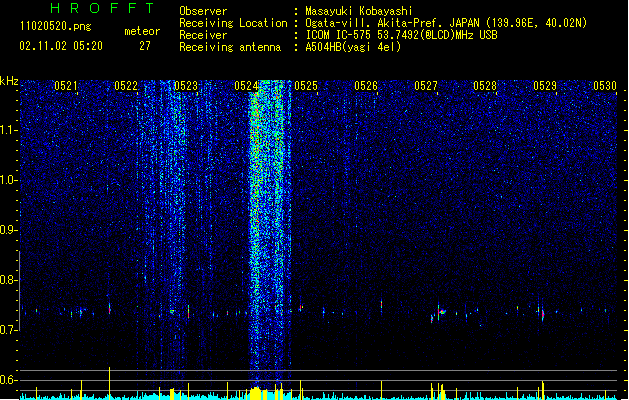Click the HROFFT title text

tap(102, 8)
